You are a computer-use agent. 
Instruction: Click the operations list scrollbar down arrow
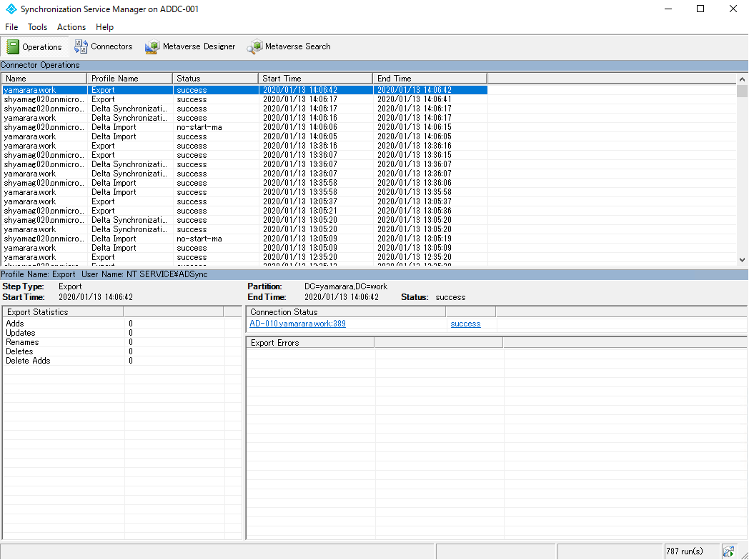tap(743, 260)
